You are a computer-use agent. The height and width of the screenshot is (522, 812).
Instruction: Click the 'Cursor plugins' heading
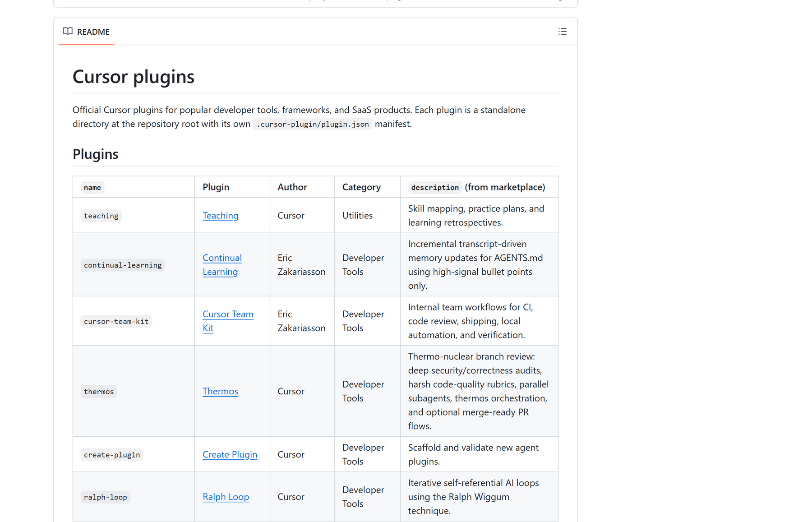point(134,77)
